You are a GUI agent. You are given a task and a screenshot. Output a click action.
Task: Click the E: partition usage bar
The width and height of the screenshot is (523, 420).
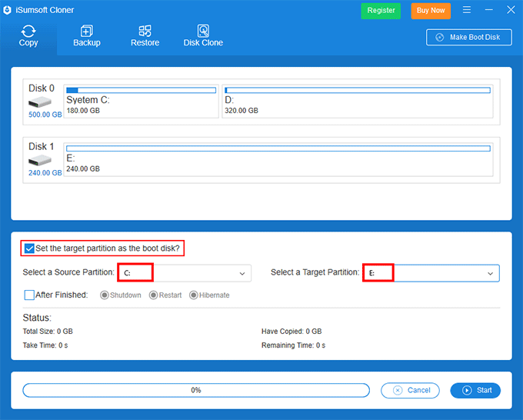[x=278, y=148]
